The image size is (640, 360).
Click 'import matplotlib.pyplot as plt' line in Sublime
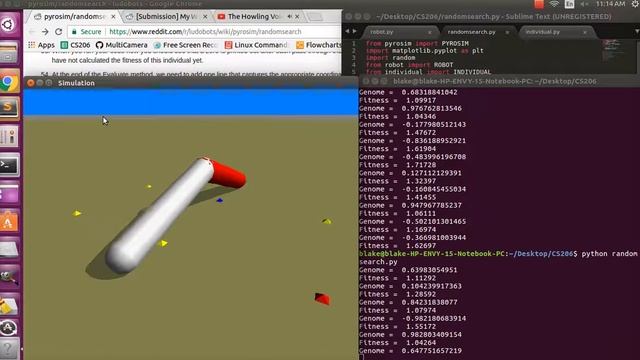pyautogui.click(x=424, y=51)
